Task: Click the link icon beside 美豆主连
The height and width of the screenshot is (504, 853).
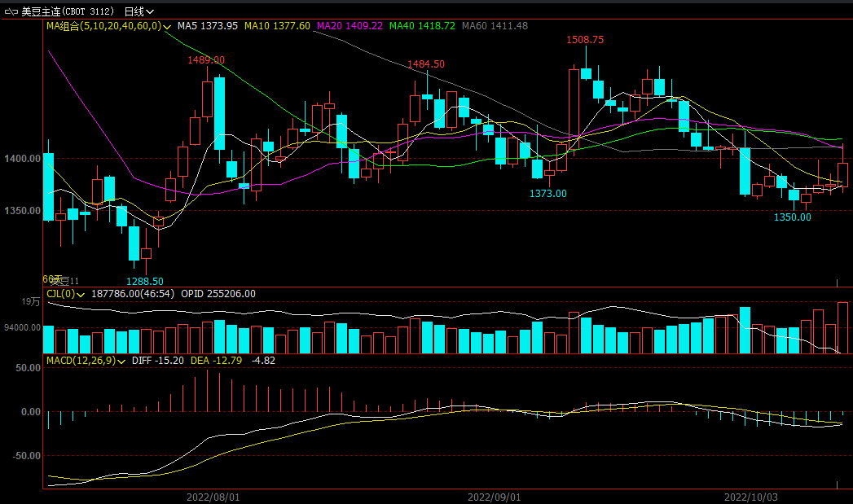Action: click(x=11, y=11)
